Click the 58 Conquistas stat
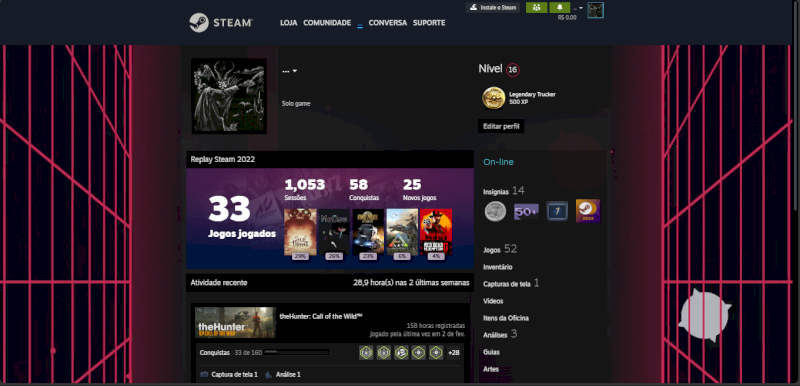Screen dimensions: 800x386 click(x=363, y=189)
